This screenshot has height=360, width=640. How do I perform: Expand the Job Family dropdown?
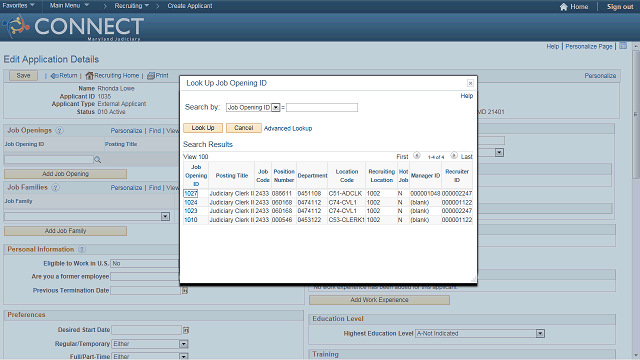pos(165,216)
